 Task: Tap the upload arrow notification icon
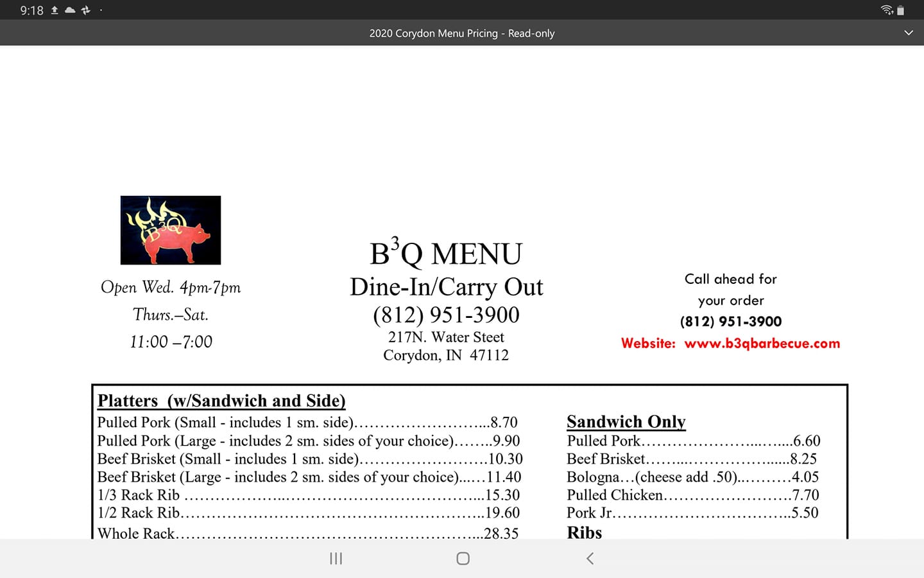coord(55,10)
